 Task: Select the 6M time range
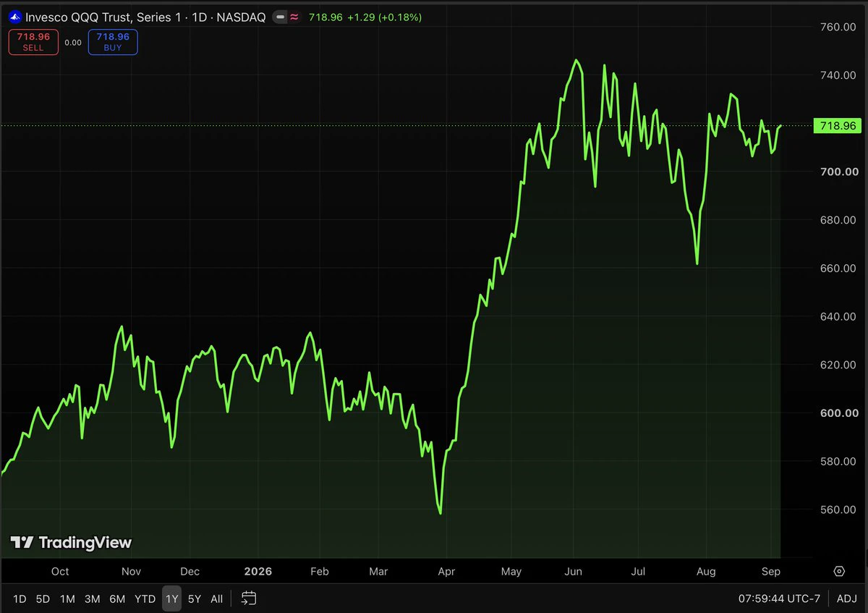tap(117, 599)
